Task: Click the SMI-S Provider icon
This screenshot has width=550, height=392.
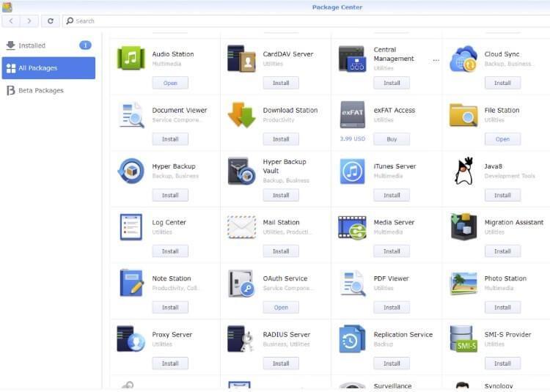Action: (463, 339)
